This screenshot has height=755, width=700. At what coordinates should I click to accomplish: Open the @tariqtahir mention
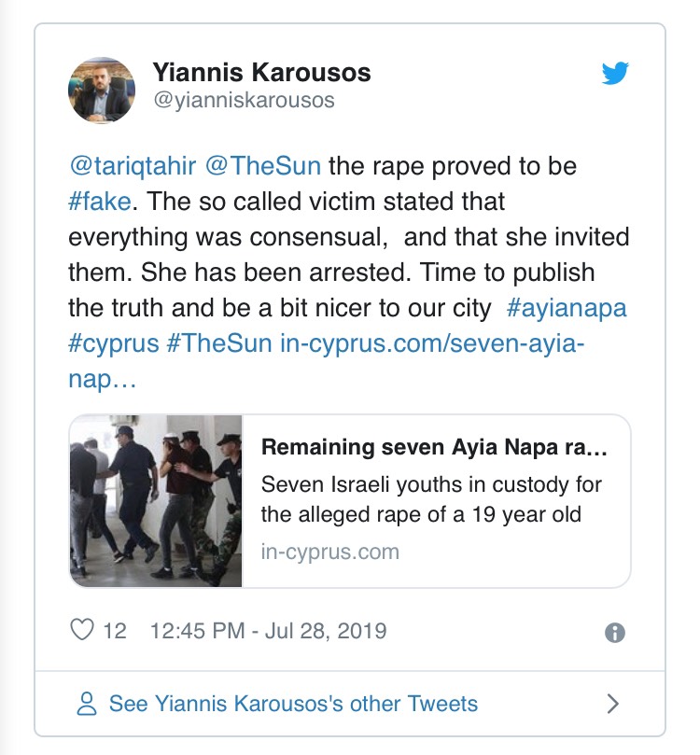133,166
